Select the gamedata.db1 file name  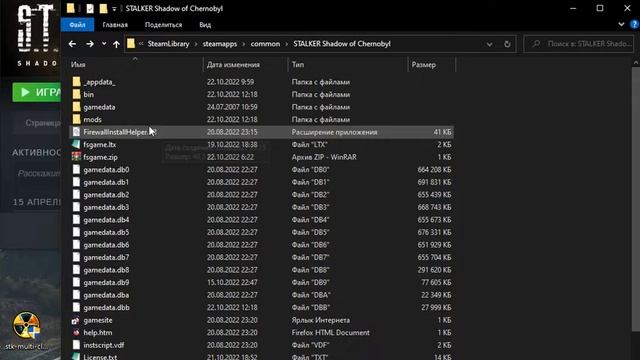coord(106,182)
